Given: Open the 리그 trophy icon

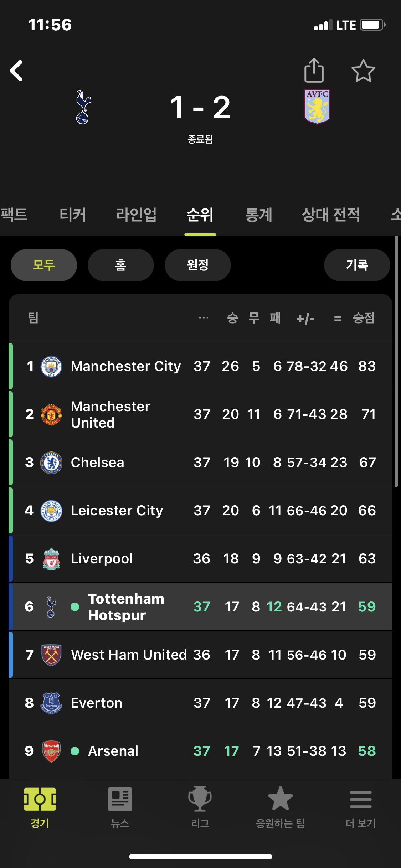Looking at the screenshot, I should click(200, 799).
